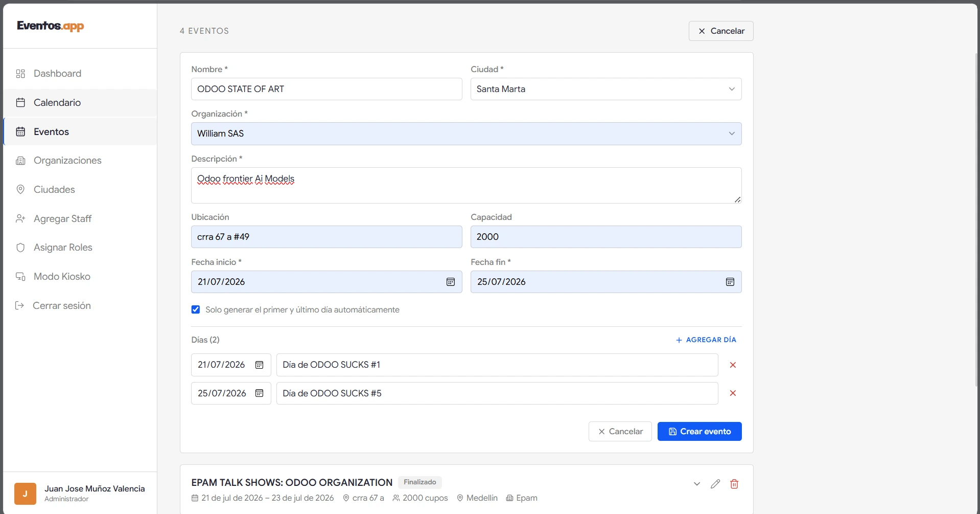Screen dimensions: 980x514
Task: Click the Eventos calendar icon in sidebar
Action: [x=20, y=132]
